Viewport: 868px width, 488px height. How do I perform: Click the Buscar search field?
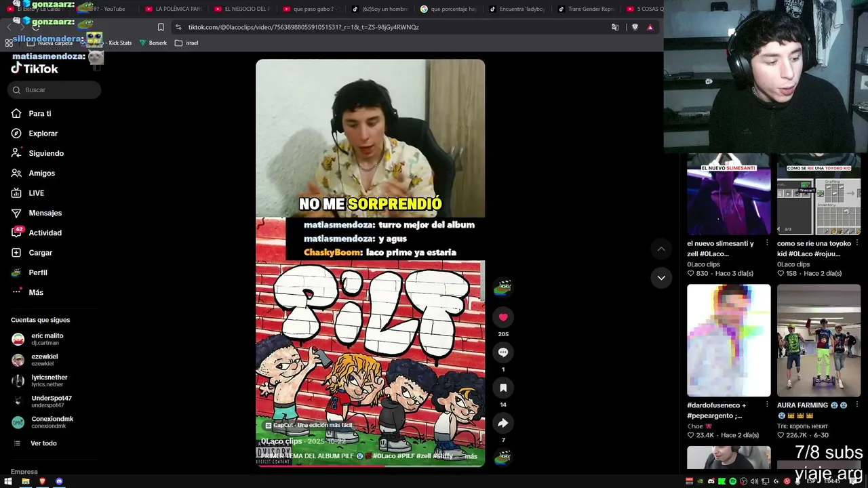[54, 90]
